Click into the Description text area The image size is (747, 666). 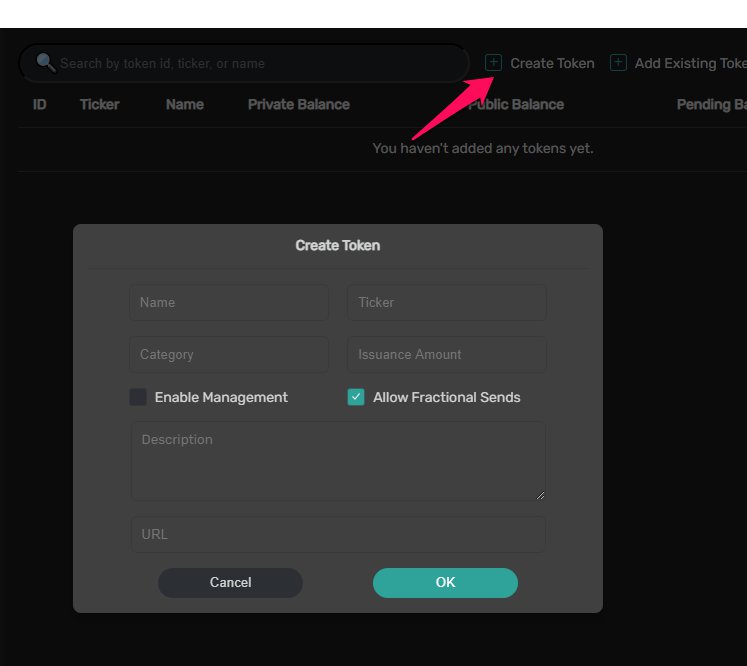(x=338, y=461)
